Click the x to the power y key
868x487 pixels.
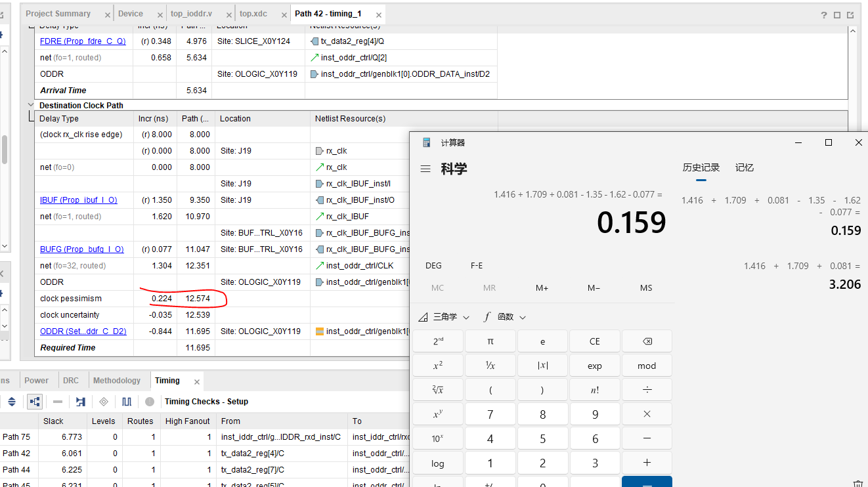click(x=438, y=414)
